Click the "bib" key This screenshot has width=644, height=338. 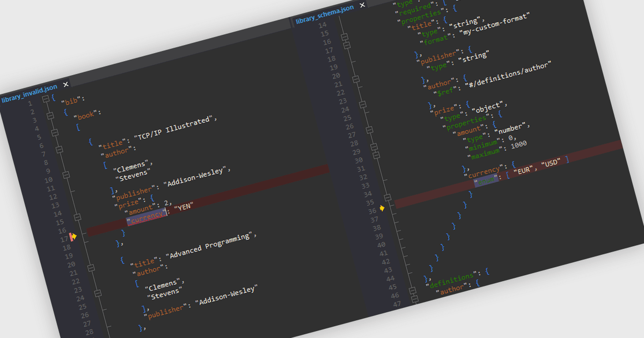click(x=70, y=100)
